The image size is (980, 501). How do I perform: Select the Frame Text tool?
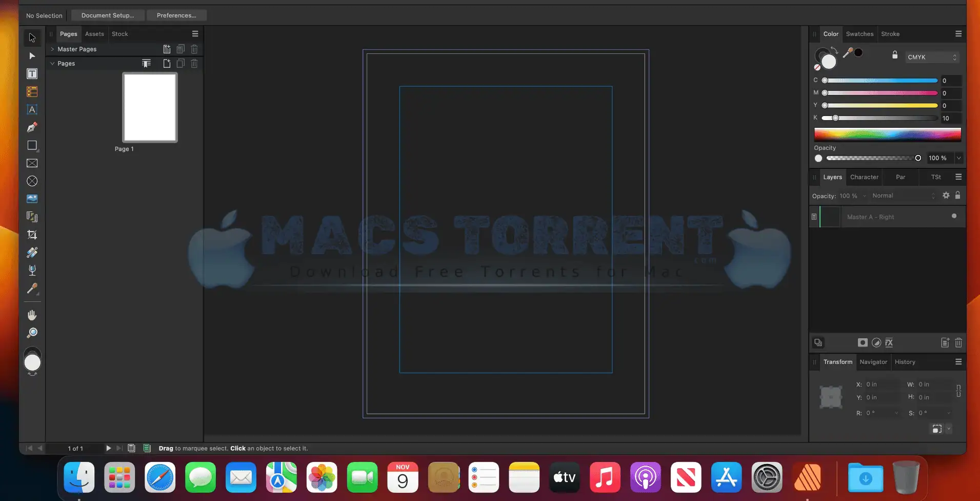click(32, 74)
